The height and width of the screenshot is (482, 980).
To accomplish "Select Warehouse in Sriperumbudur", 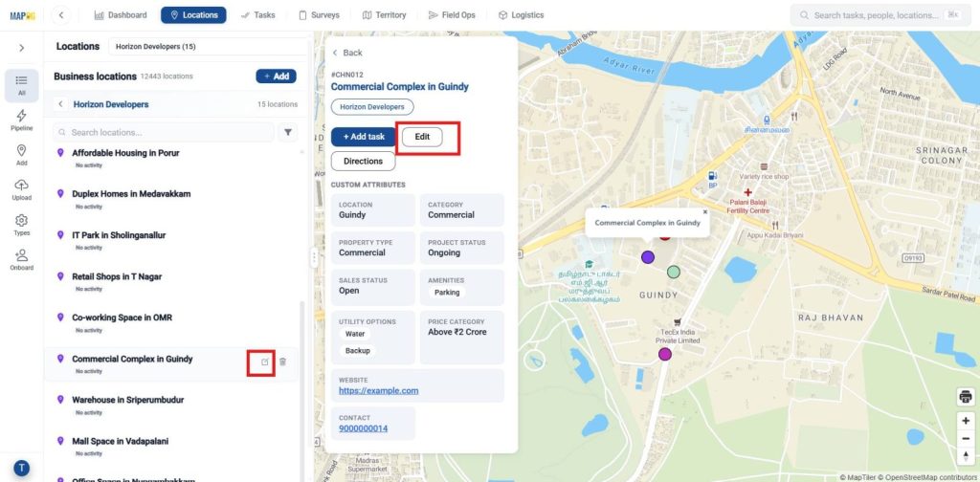I will pos(128,400).
